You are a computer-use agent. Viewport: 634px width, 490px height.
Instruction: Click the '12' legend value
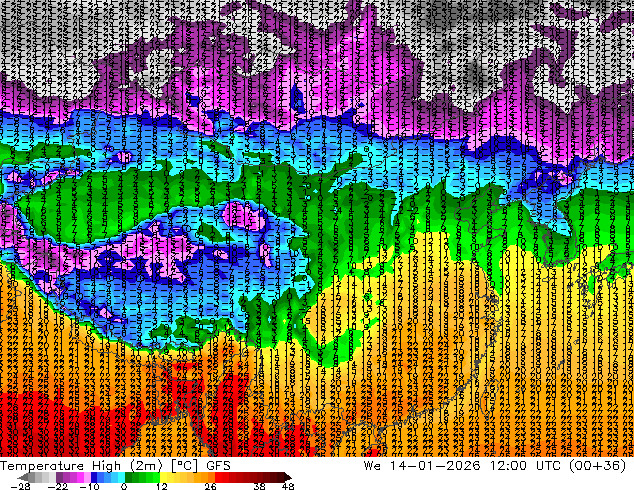162,486
